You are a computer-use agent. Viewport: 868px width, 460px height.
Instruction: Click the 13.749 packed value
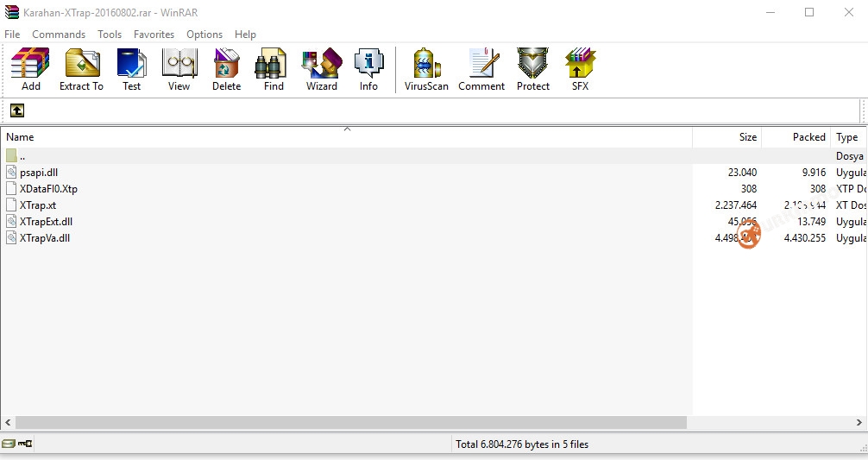click(812, 222)
